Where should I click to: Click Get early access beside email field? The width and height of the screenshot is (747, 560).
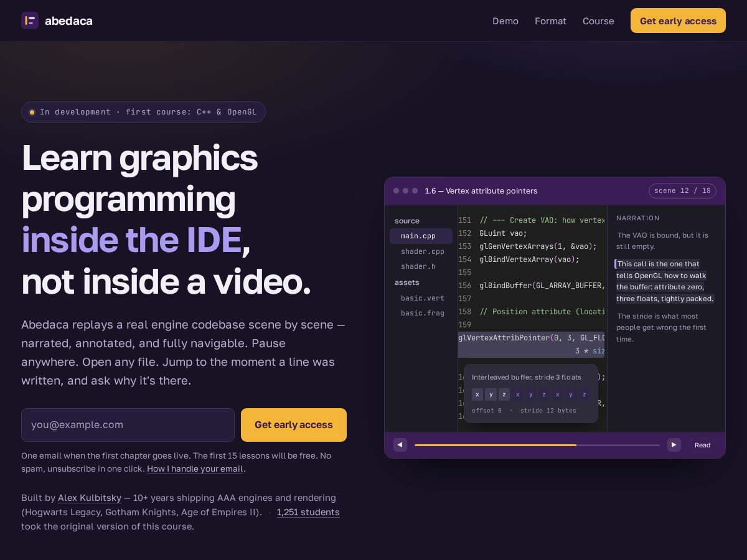[x=294, y=425]
